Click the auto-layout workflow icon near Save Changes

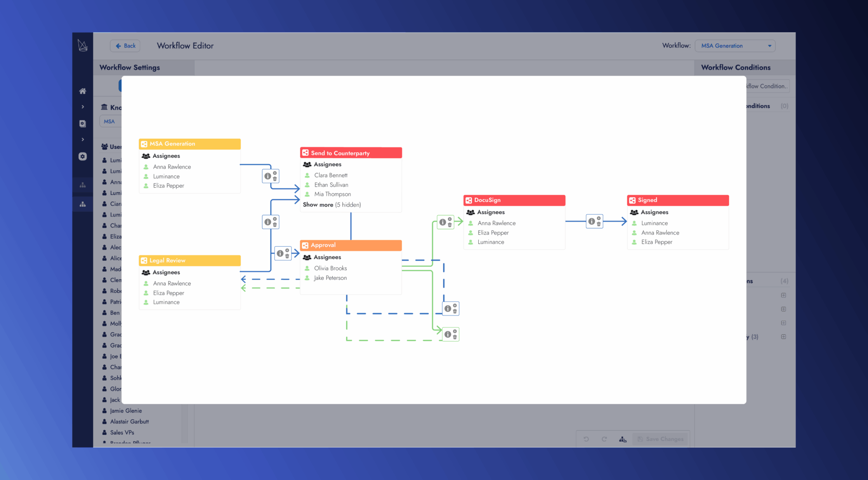tap(623, 439)
